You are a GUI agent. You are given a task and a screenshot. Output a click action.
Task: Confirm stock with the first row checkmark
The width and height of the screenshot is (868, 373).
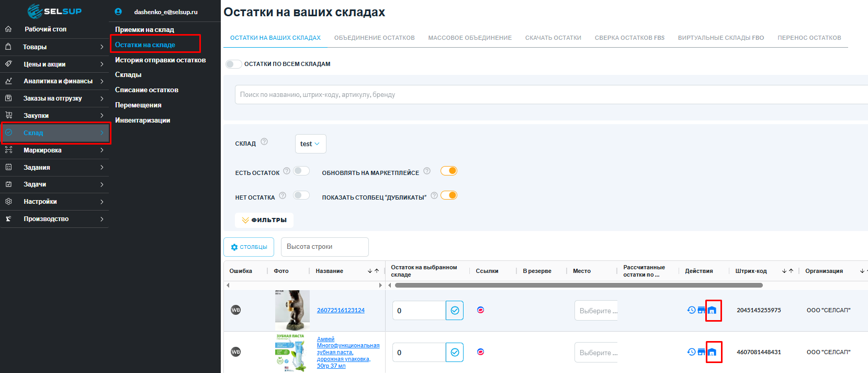[x=455, y=311]
